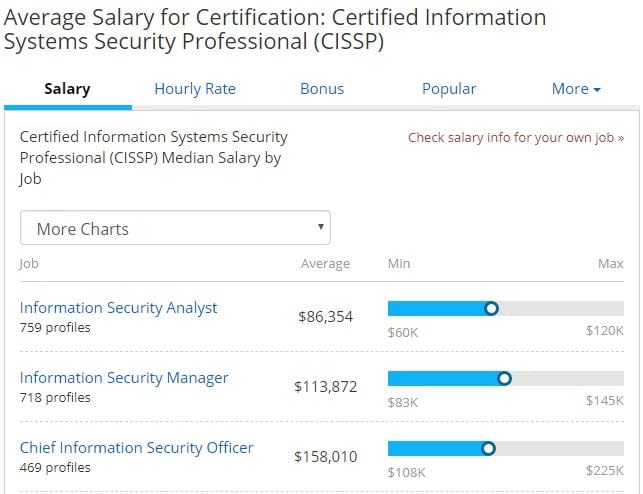
Task: Click the caret arrow beside More
Action: pyautogui.click(x=597, y=90)
